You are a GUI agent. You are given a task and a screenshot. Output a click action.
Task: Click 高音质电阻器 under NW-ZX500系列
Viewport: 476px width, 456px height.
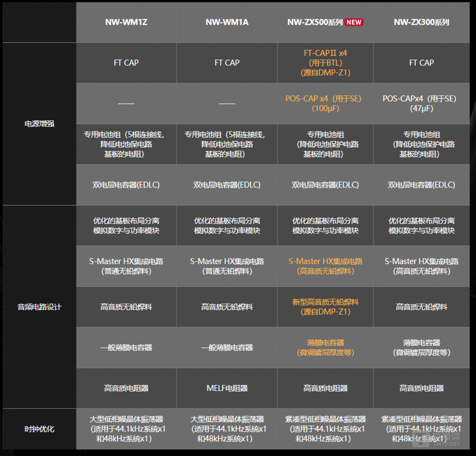326,388
